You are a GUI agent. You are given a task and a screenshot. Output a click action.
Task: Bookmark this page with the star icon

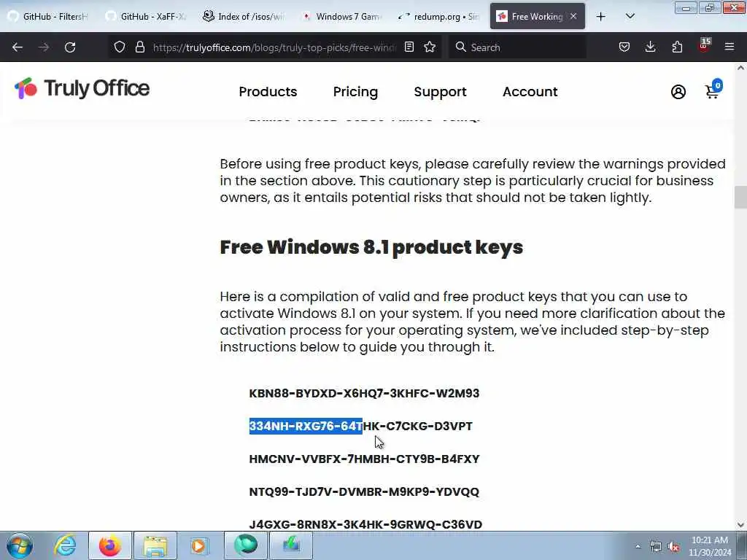click(x=430, y=47)
